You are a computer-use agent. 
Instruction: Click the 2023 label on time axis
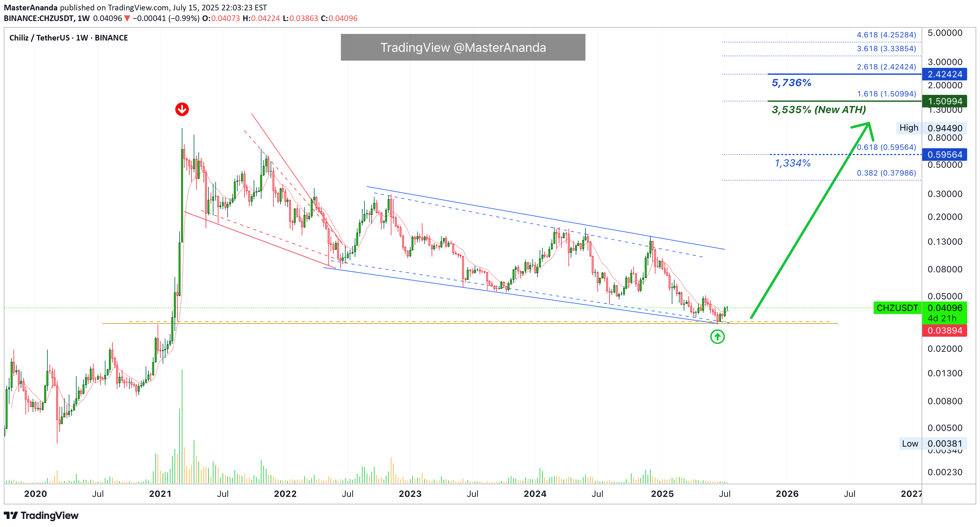coord(410,493)
